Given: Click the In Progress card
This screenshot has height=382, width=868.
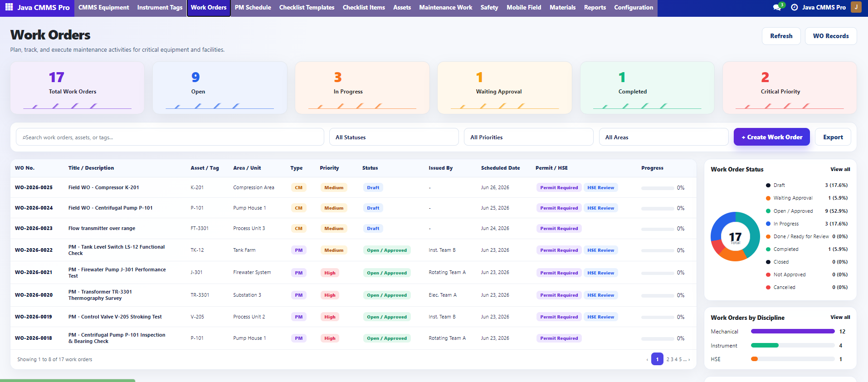Looking at the screenshot, I should (x=362, y=88).
